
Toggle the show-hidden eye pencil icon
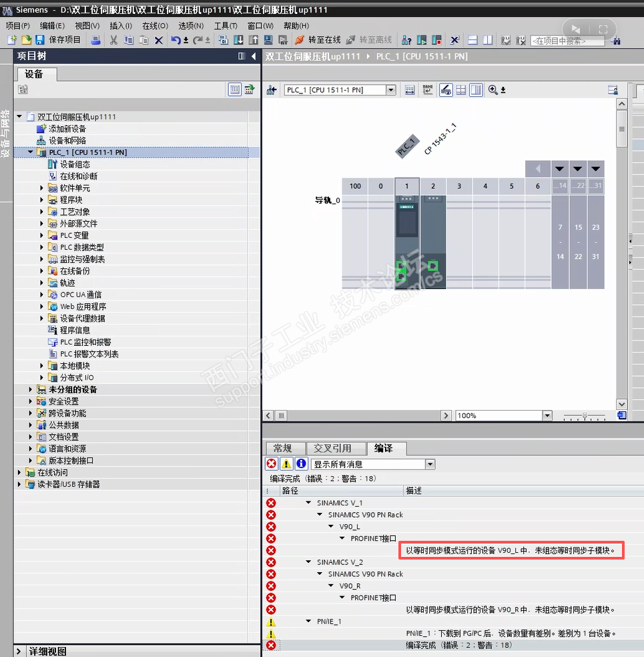click(446, 89)
